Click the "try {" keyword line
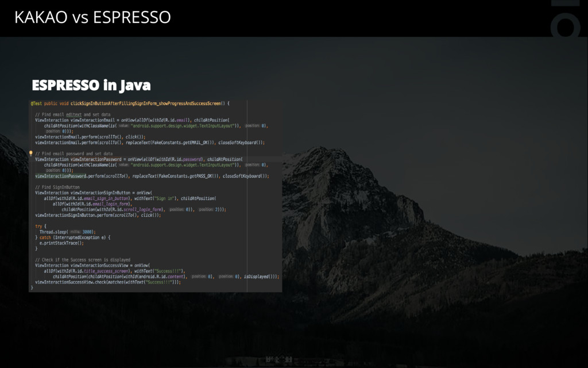 coord(41,227)
